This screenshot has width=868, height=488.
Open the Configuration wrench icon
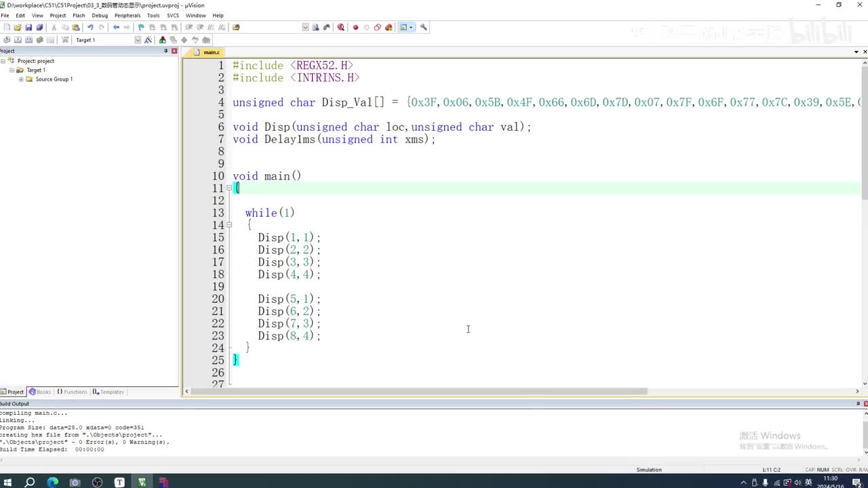pos(424,28)
